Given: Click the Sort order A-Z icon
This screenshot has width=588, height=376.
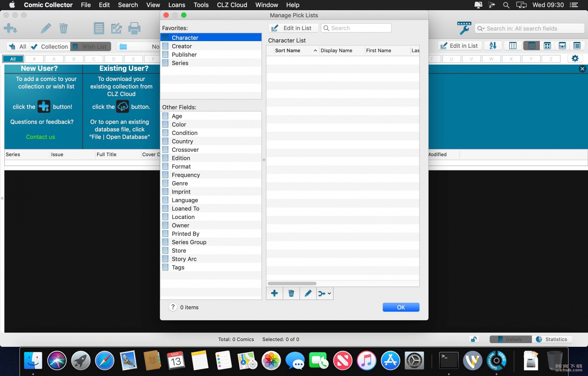Looking at the screenshot, I should click(x=493, y=46).
